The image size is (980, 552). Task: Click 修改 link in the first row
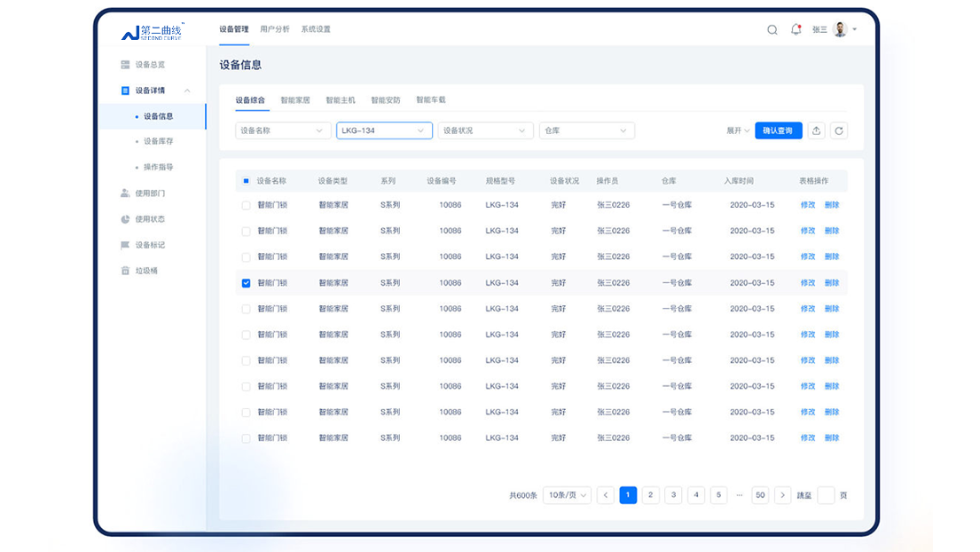[807, 205]
